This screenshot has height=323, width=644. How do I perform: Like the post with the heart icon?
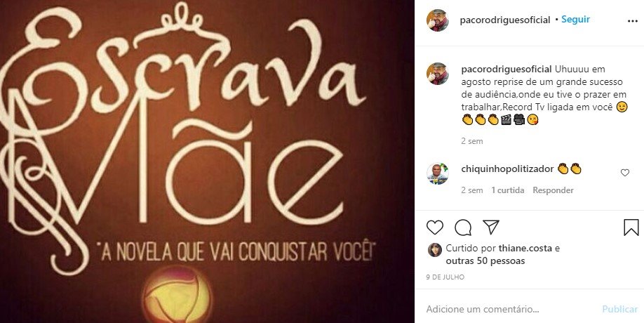coord(434,228)
